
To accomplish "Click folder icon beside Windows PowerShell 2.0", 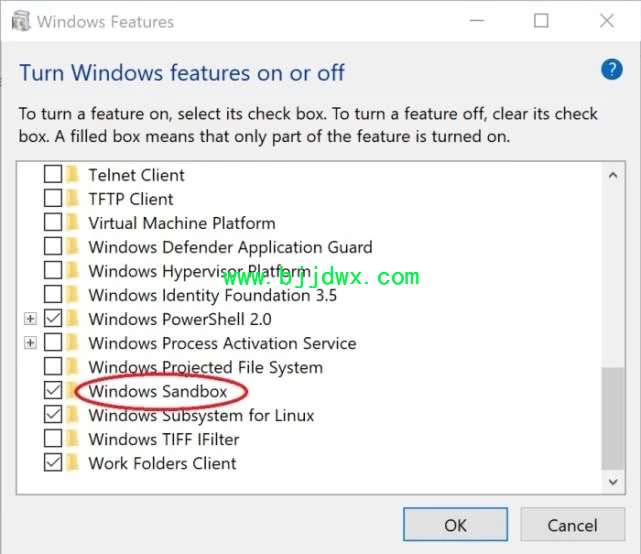I will tap(72, 318).
